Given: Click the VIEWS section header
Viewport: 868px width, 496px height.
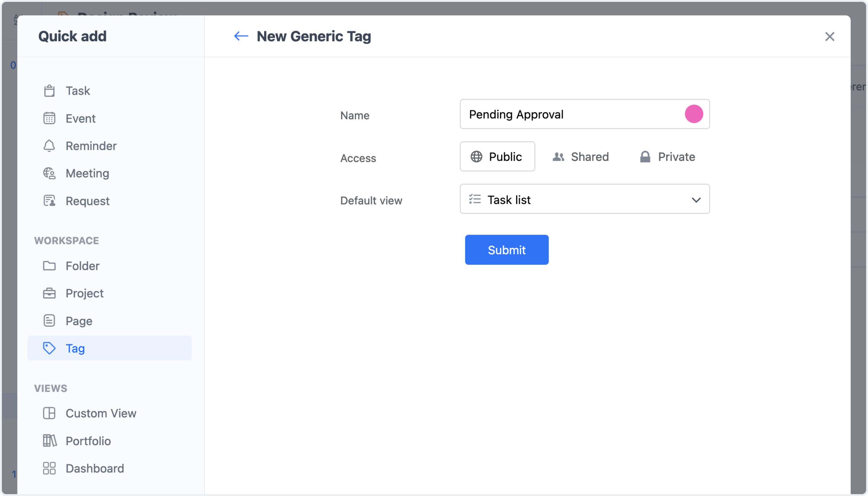Looking at the screenshot, I should click(x=51, y=388).
